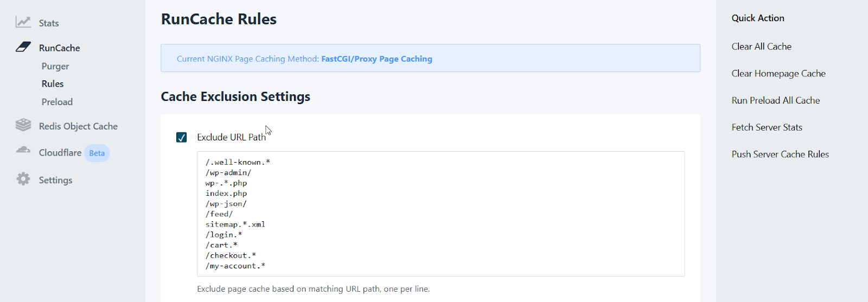Open the Preload submenu item

pyautogui.click(x=57, y=102)
